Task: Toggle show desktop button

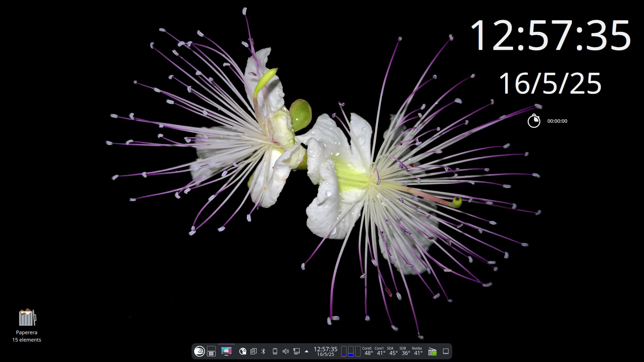Action: (x=446, y=351)
